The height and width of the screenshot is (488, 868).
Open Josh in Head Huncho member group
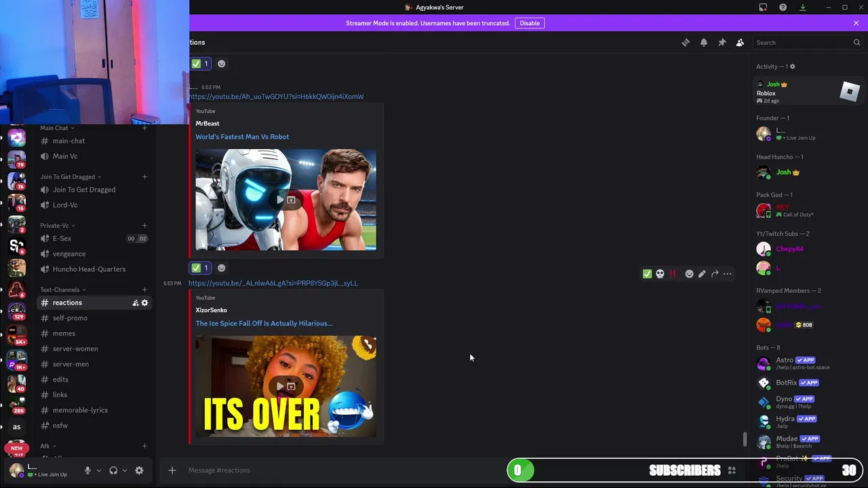pos(807,173)
